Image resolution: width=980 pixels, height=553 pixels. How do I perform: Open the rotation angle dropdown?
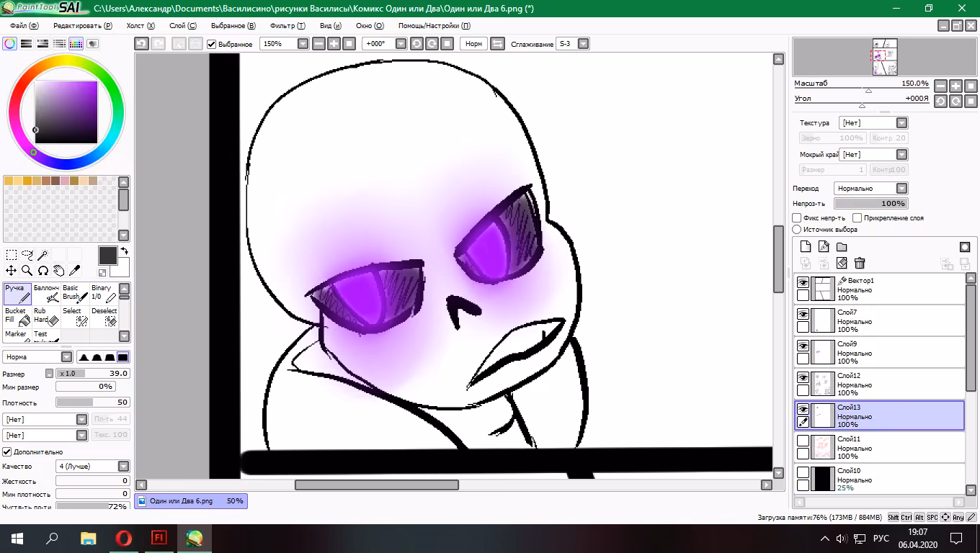tap(401, 44)
